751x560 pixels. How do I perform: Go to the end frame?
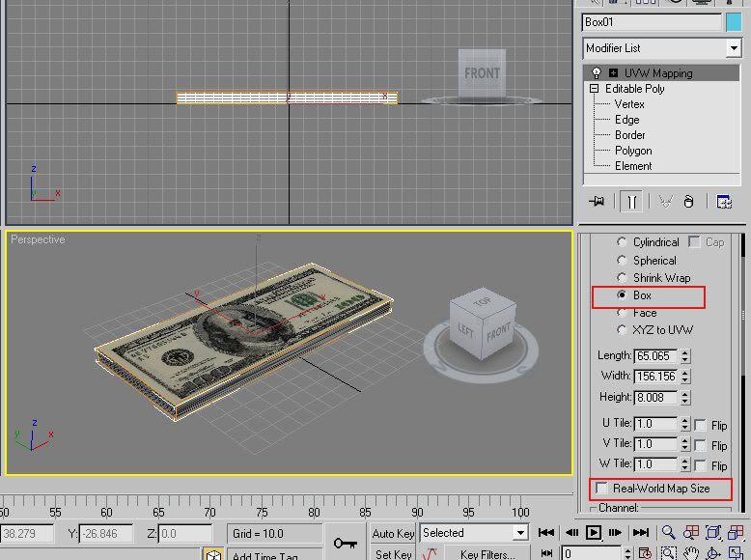tap(641, 532)
